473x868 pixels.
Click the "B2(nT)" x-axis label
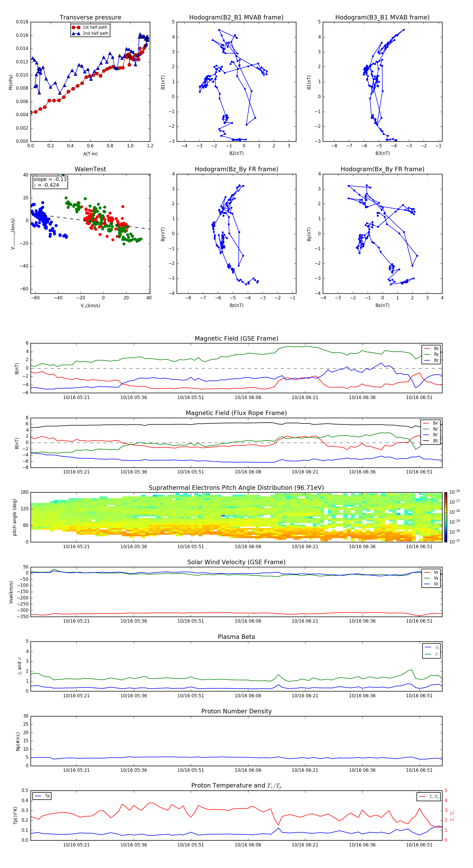pos(236,153)
